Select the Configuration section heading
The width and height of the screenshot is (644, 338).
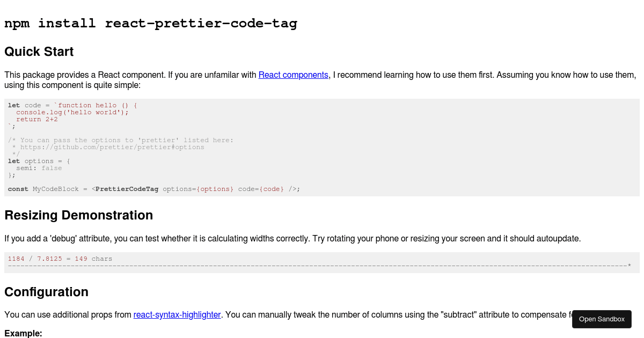pos(46,292)
